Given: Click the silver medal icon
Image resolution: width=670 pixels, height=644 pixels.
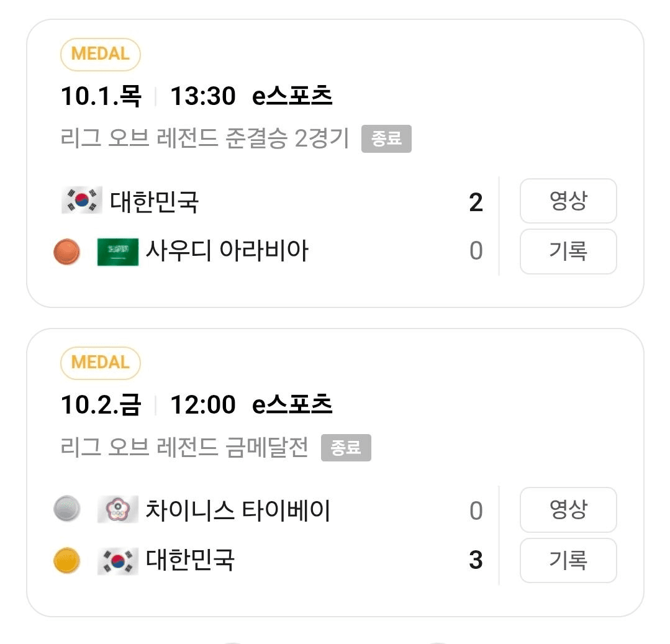Looking at the screenshot, I should (x=66, y=509).
